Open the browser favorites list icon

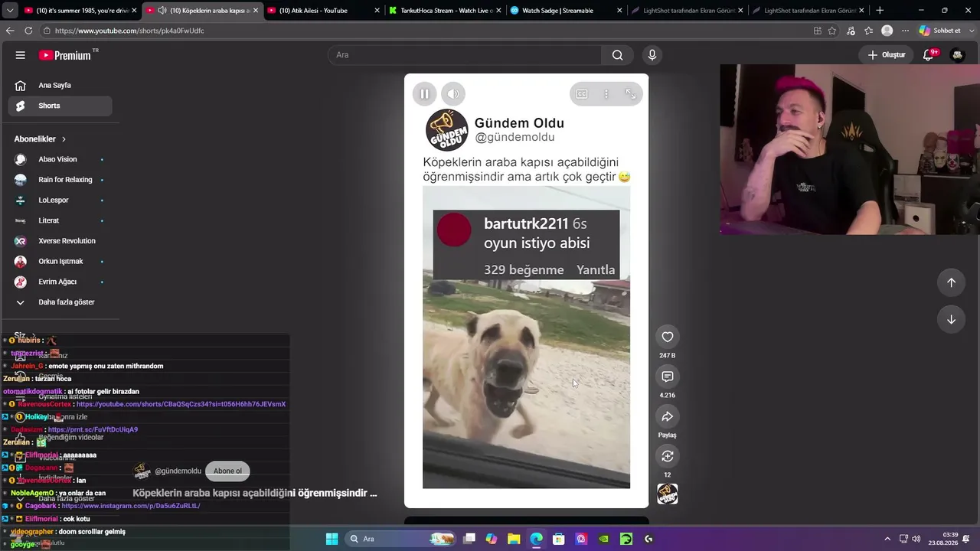coord(868,31)
